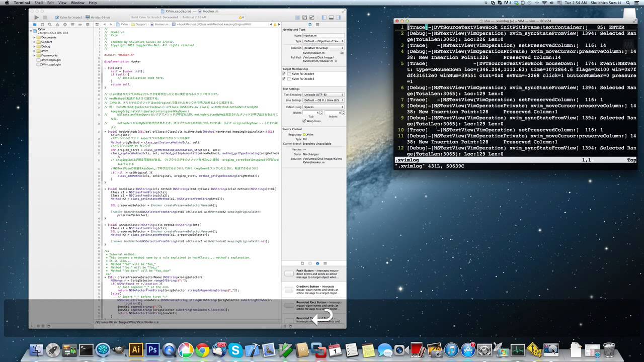The width and height of the screenshot is (644, 362).
Task: Show the Debug area view button
Action: 331,18
